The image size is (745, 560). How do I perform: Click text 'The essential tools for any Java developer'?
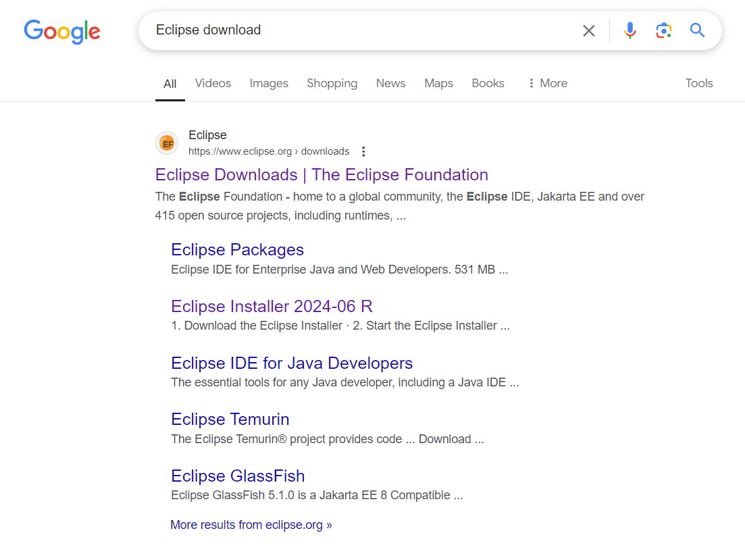pos(282,382)
